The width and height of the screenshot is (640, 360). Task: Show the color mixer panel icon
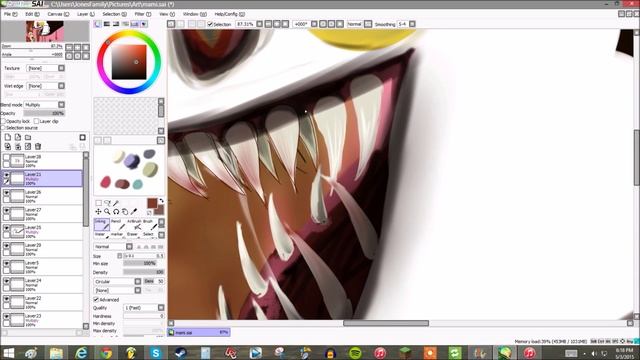(126, 24)
